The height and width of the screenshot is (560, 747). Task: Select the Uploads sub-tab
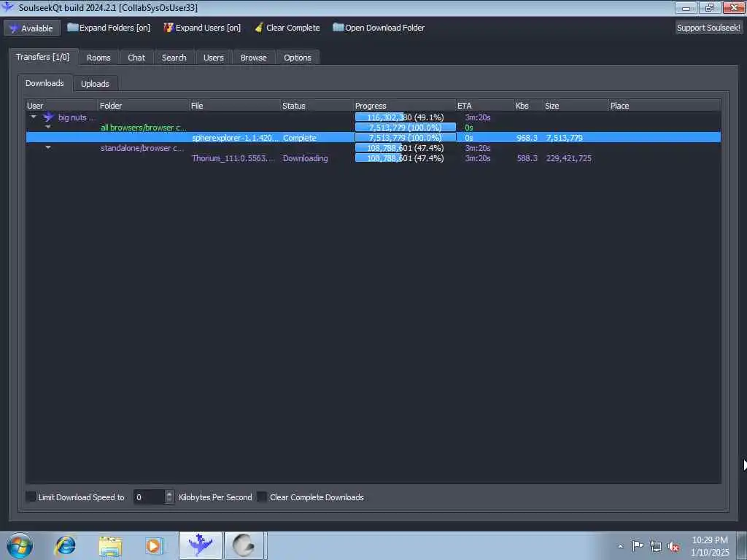tap(95, 84)
